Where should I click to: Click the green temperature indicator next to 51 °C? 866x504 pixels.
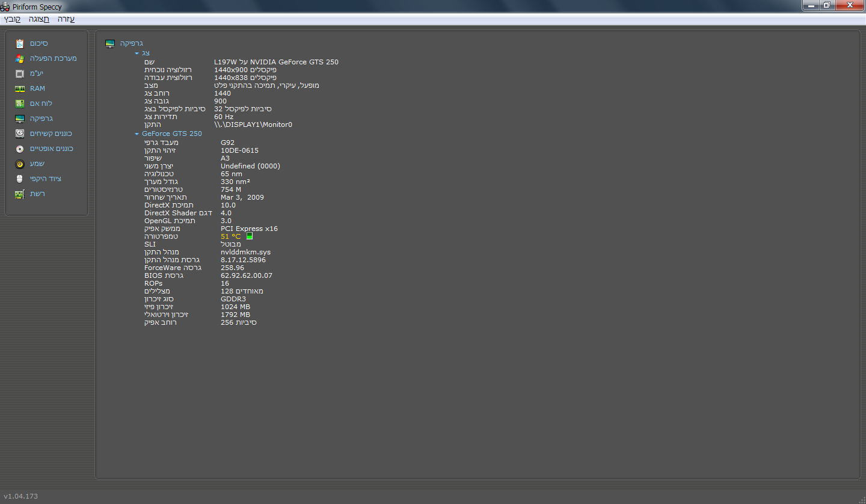click(250, 236)
